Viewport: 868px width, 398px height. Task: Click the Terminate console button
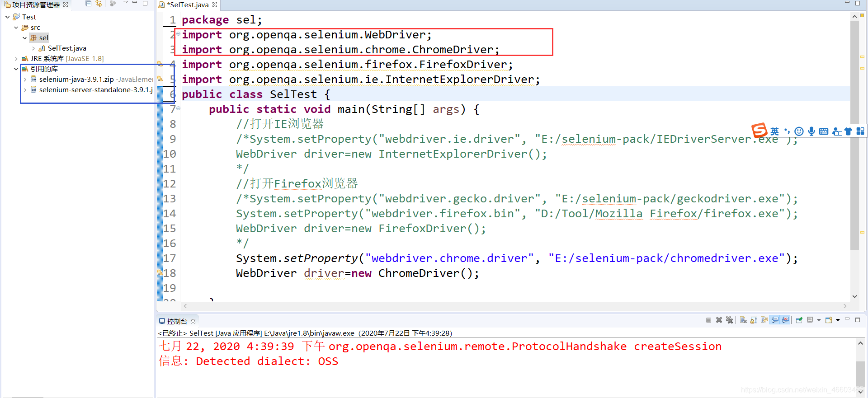[708, 320]
